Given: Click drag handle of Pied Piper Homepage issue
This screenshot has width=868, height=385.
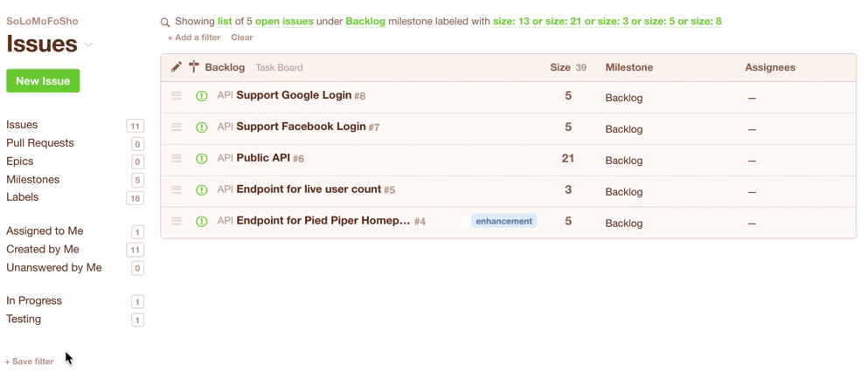Looking at the screenshot, I should (176, 222).
